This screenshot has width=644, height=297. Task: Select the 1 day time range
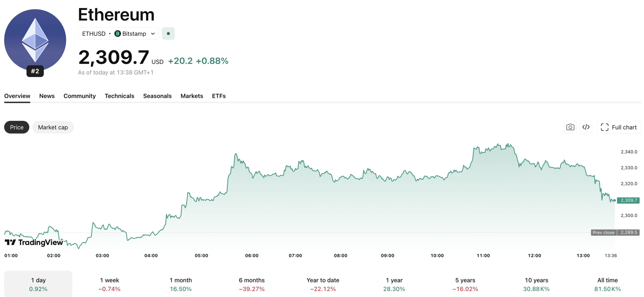pyautogui.click(x=38, y=284)
